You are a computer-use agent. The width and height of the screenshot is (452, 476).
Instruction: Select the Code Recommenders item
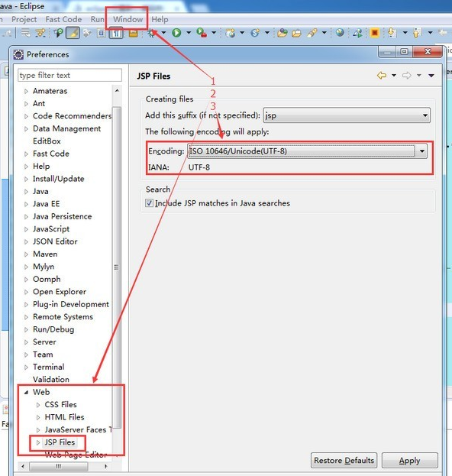[72, 116]
